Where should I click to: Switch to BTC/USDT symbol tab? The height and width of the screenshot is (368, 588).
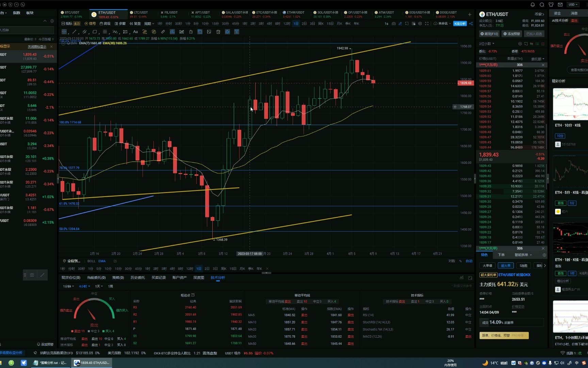point(72,14)
